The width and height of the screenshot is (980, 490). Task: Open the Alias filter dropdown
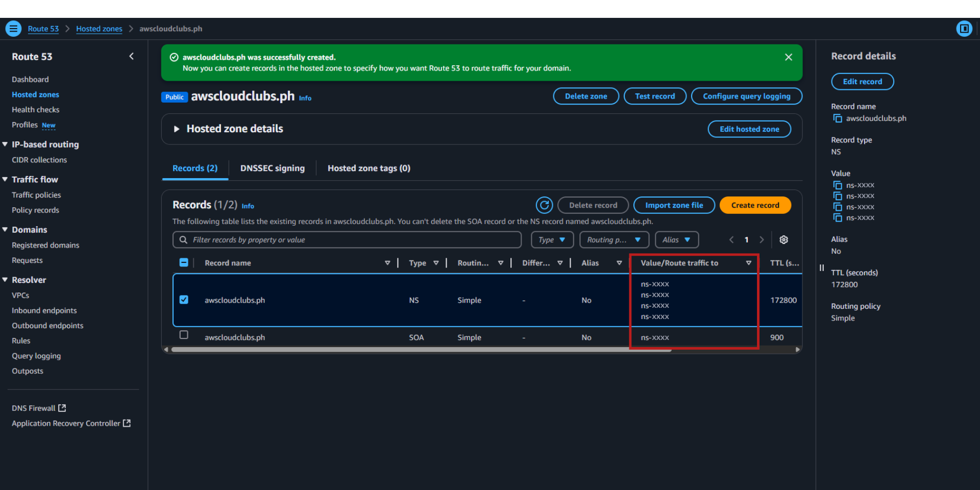[x=677, y=240]
